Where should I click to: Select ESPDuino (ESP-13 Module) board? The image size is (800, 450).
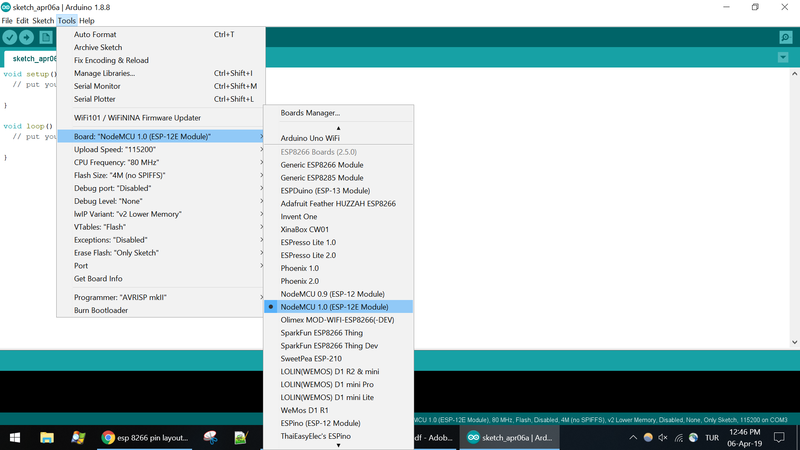(338, 191)
